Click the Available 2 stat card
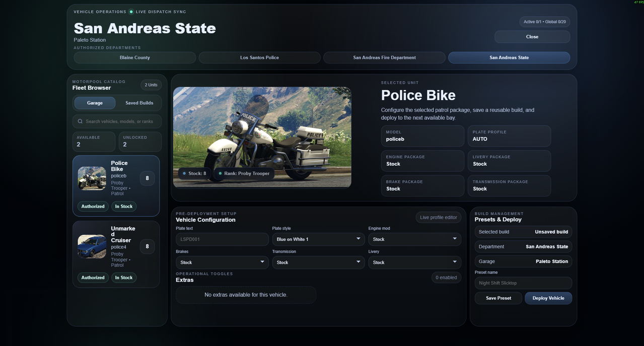The width and height of the screenshot is (644, 346). 94,142
